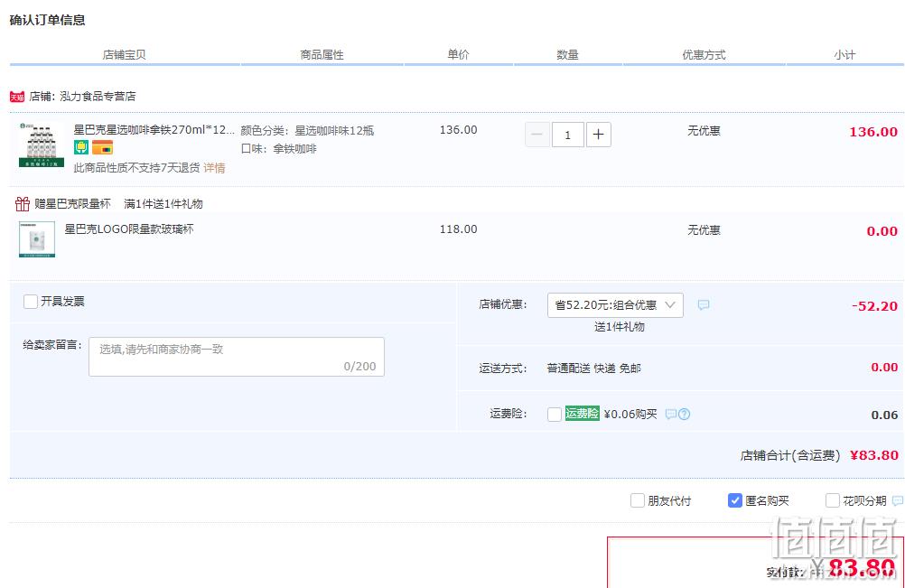Screen dimensions: 905x588
Task: Click the gift subtotal 0.00 in the glass cup row
Action: click(x=882, y=231)
